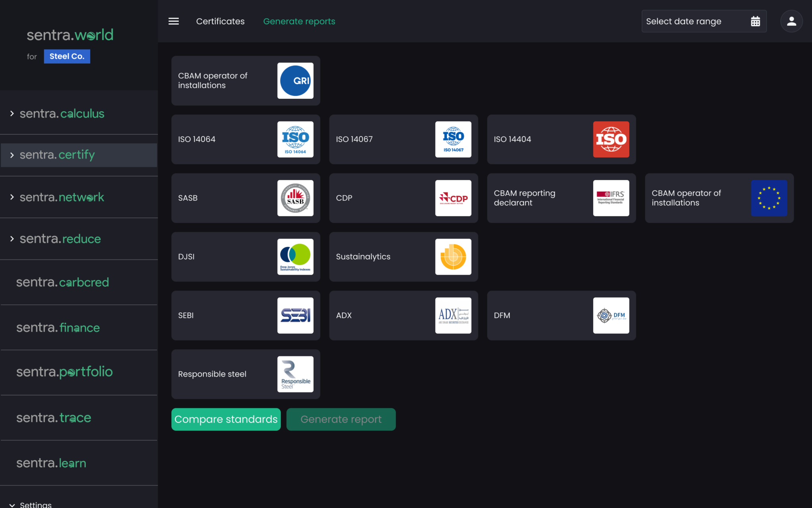Select the DJSI logo tile
Viewport: 812px width, 508px height.
click(x=295, y=257)
